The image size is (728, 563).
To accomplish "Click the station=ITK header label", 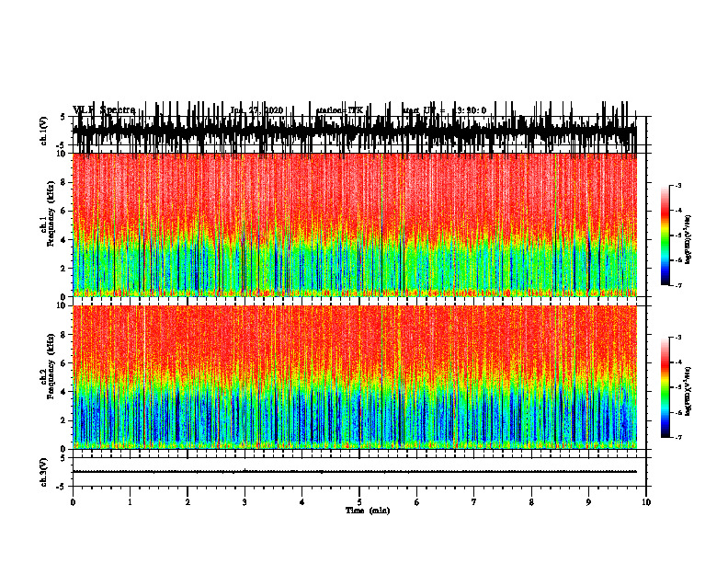I will 339,110.
